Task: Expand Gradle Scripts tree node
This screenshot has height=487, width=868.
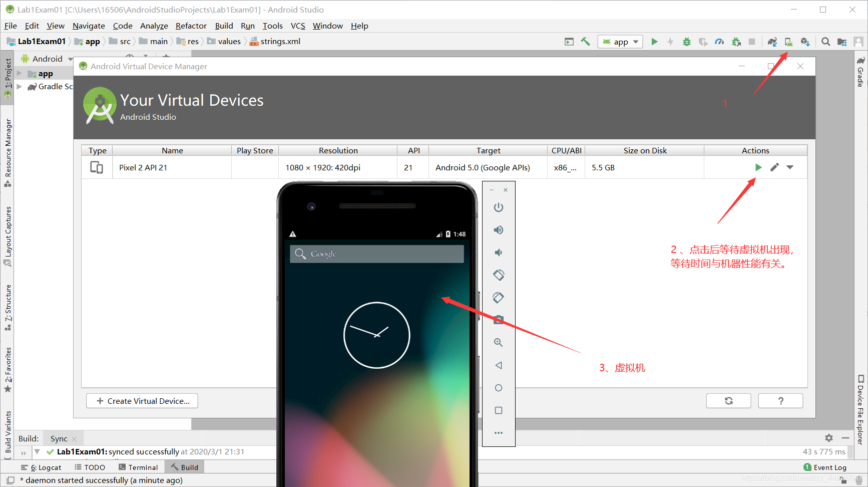Action: (x=19, y=87)
